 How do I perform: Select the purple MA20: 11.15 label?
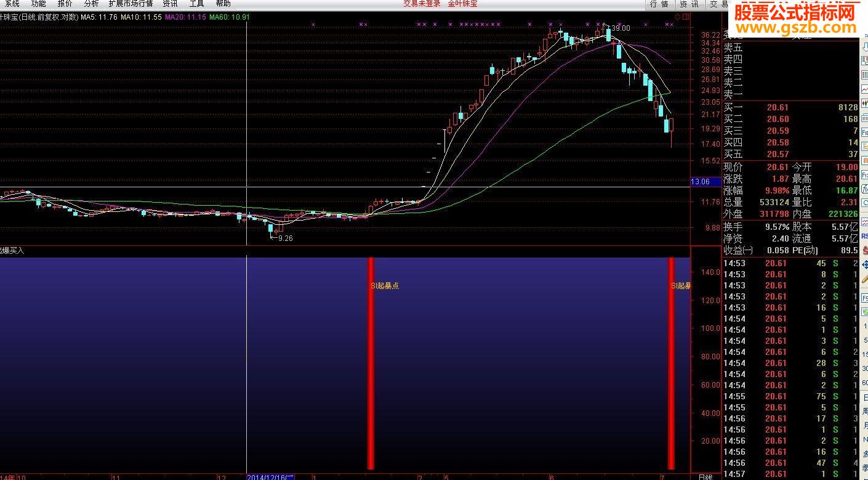pos(185,17)
